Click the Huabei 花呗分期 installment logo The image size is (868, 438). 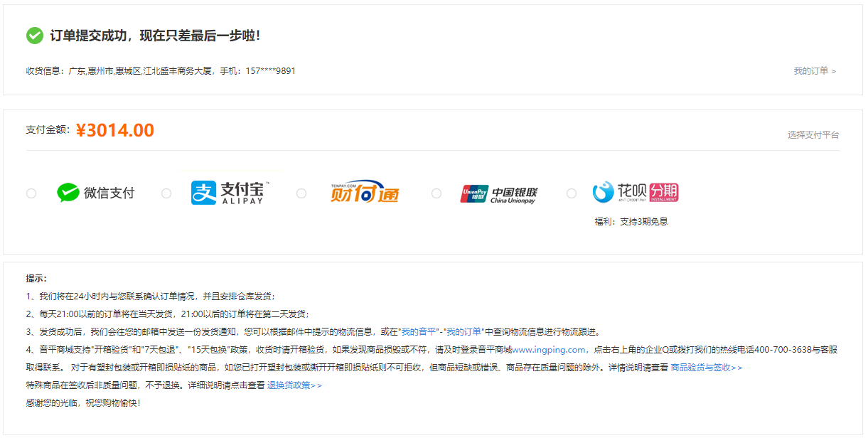click(636, 193)
